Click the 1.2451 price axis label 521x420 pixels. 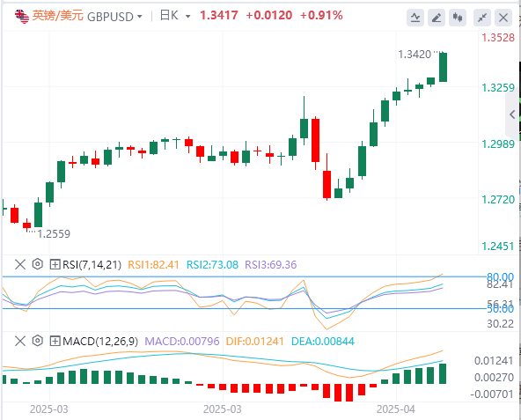coord(498,246)
